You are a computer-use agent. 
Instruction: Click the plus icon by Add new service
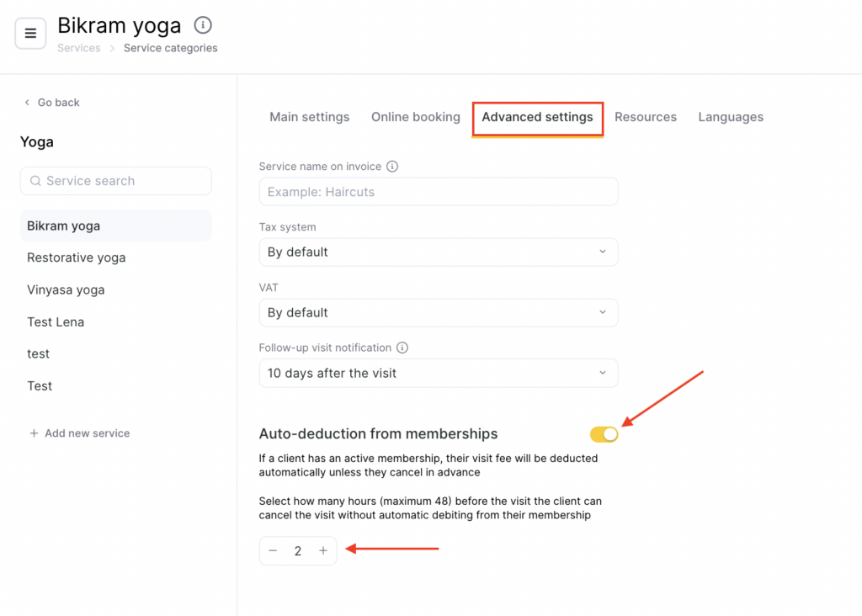pos(34,433)
